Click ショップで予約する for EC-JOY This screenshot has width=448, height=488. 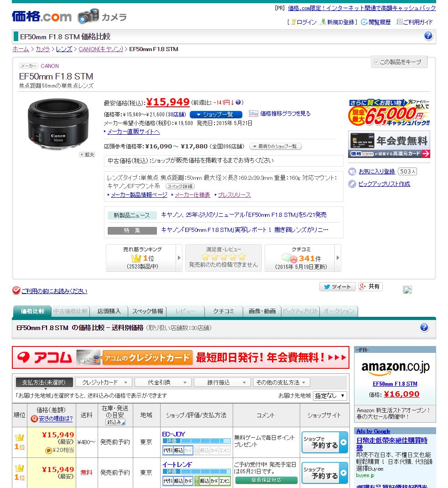325,442
